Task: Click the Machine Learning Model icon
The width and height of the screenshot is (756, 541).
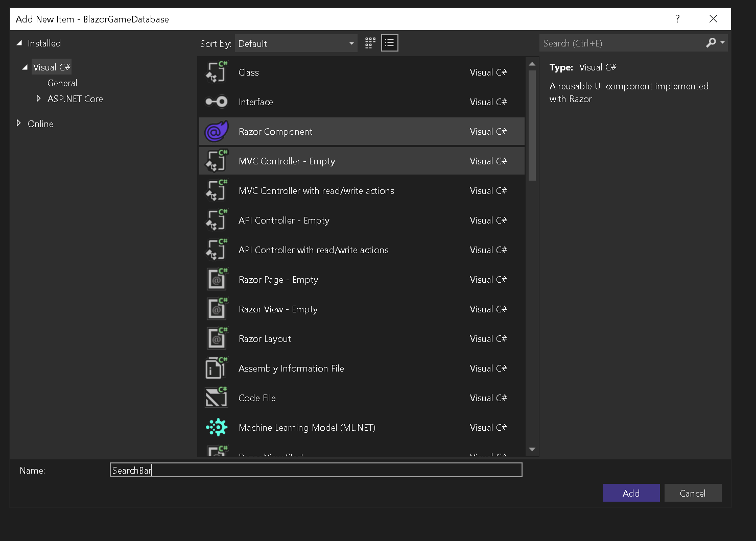Action: [216, 427]
